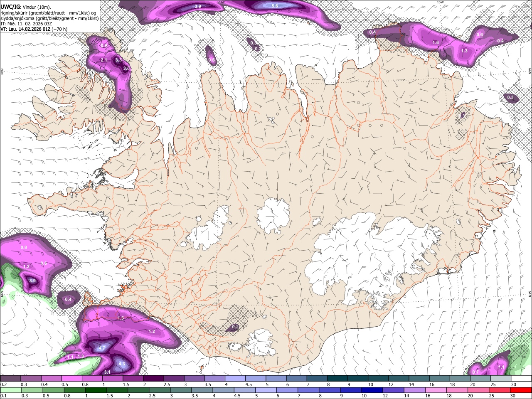Click the 3.1 precipitation value label
The width and height of the screenshot is (532, 399).
[x=107, y=372]
